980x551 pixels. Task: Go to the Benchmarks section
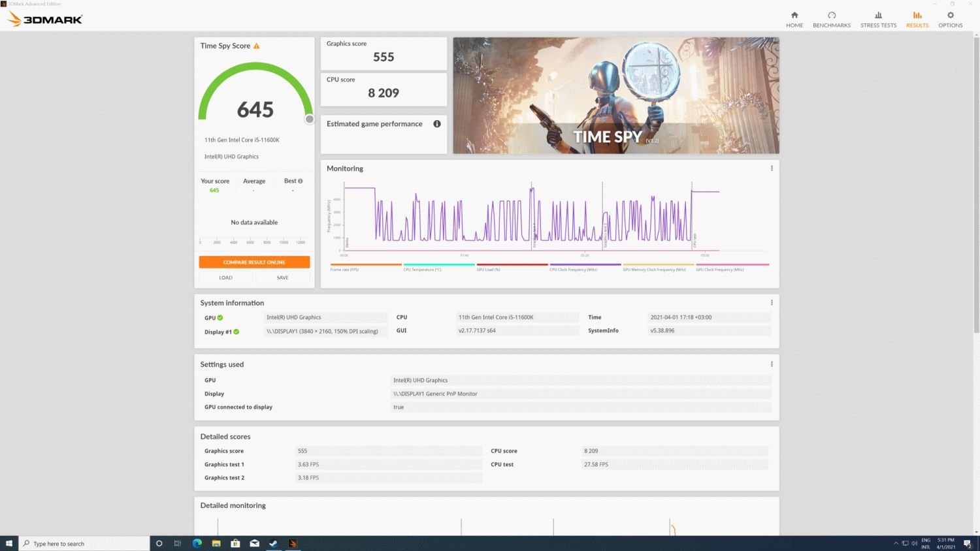pyautogui.click(x=832, y=19)
